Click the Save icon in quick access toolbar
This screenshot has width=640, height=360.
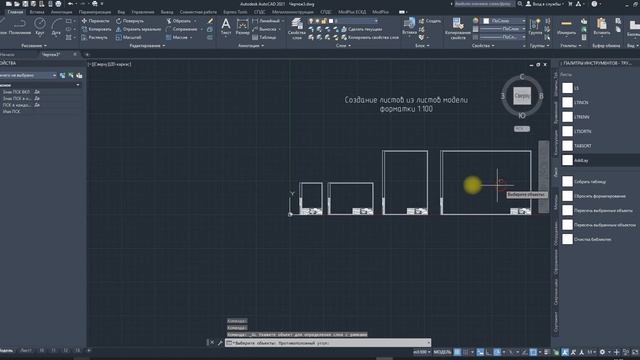pyautogui.click(x=25, y=4)
